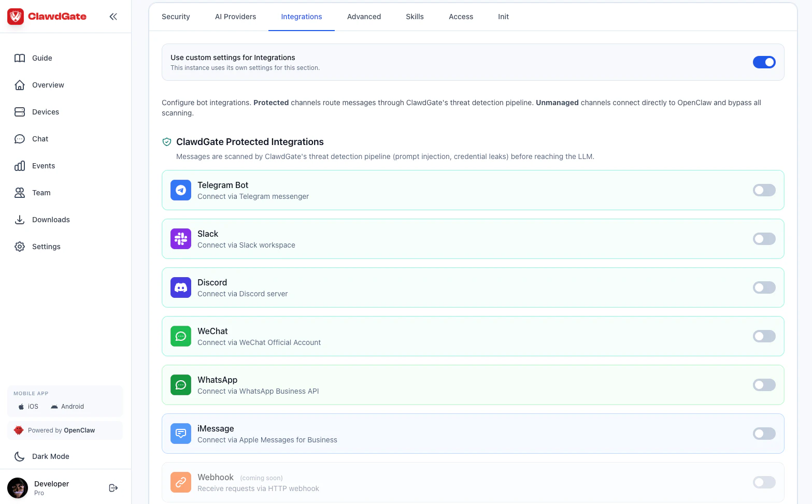The height and width of the screenshot is (504, 812).
Task: Click the Team people icon
Action: [20, 193]
